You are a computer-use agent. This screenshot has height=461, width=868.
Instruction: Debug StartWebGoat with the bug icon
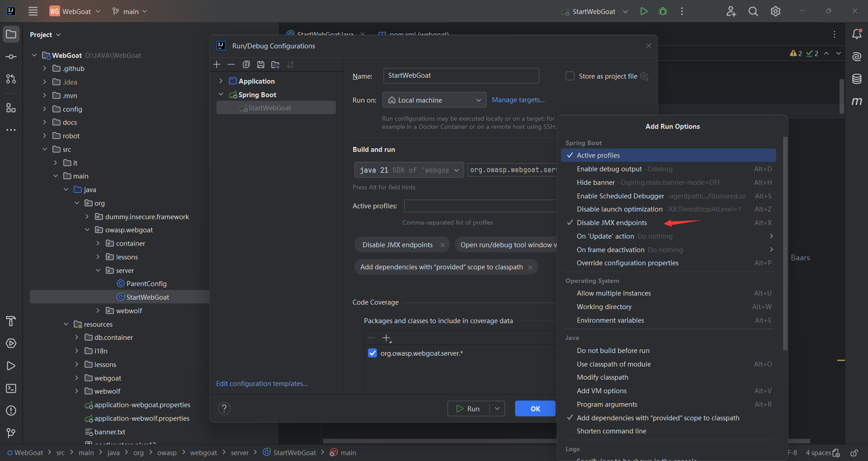pyautogui.click(x=663, y=11)
